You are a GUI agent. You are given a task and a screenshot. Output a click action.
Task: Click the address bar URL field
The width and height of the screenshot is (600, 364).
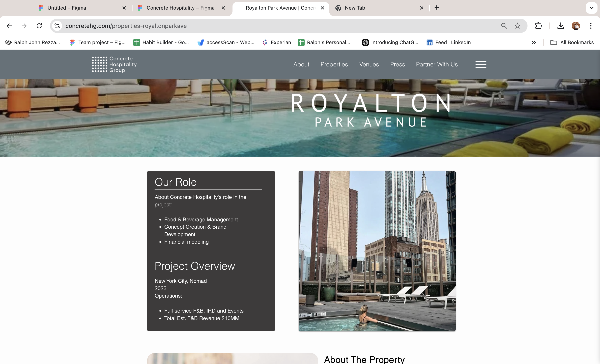click(x=280, y=26)
